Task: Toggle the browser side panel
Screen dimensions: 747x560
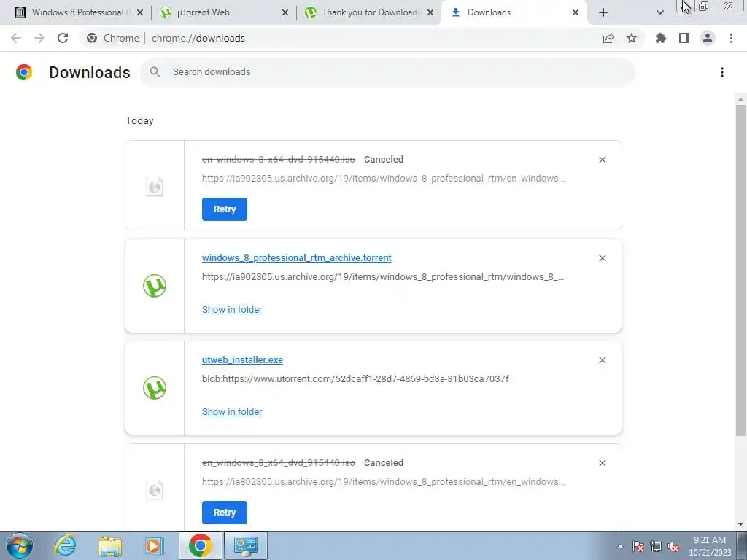Action: [684, 38]
